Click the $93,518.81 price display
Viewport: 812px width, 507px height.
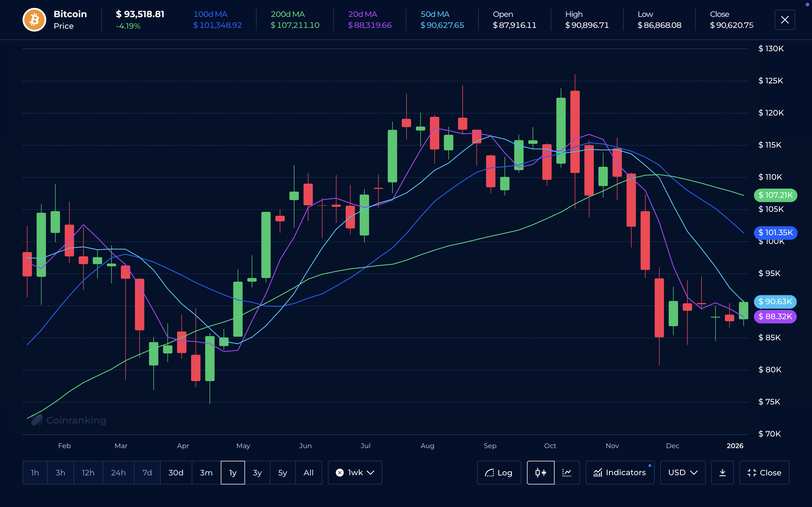pos(140,14)
